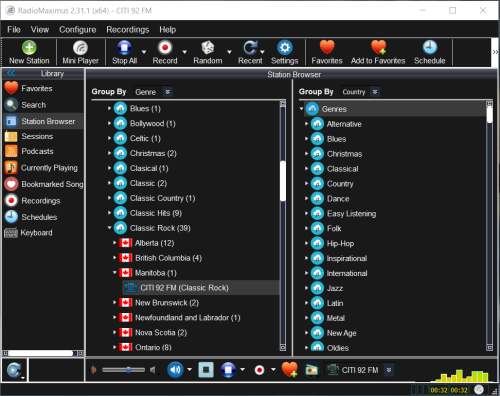The height and width of the screenshot is (396, 500).
Task: Open Search in the Library sidebar
Action: pyautogui.click(x=43, y=105)
